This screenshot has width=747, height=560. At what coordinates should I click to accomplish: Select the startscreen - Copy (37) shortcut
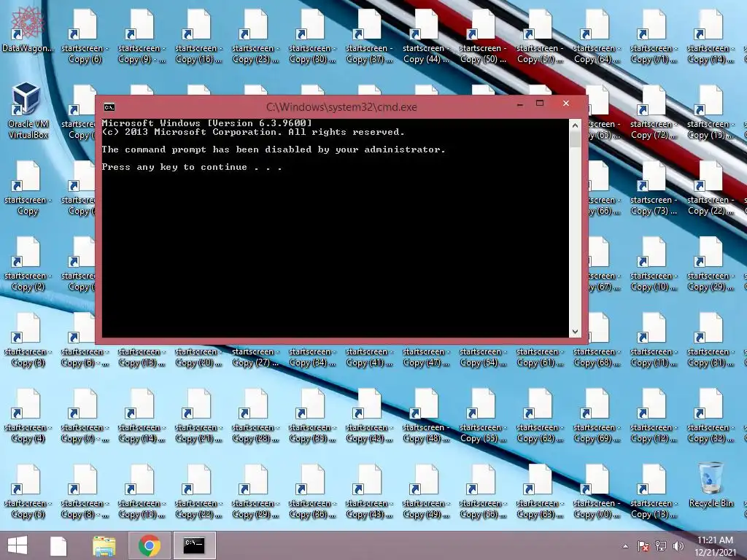coord(369,35)
